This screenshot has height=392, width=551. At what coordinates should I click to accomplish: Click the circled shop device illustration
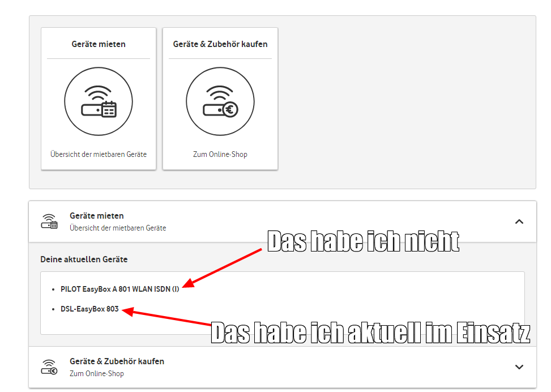pyautogui.click(x=220, y=101)
